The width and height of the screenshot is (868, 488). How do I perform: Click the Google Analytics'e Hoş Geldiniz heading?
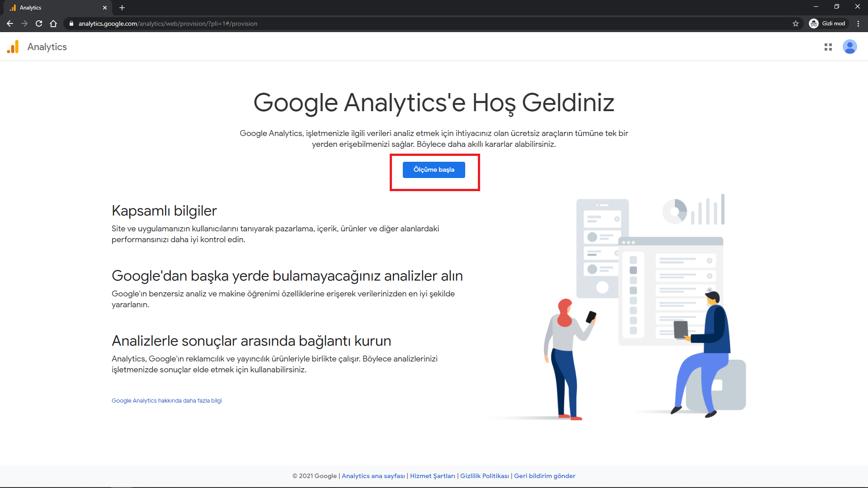434,103
